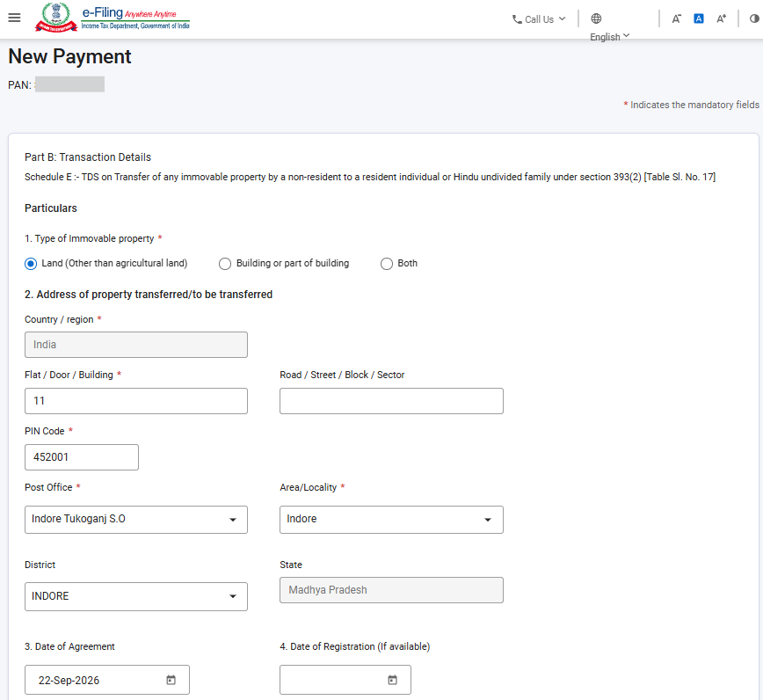Click the New Payment heading
Screen dimensions: 763x700
(69, 56)
